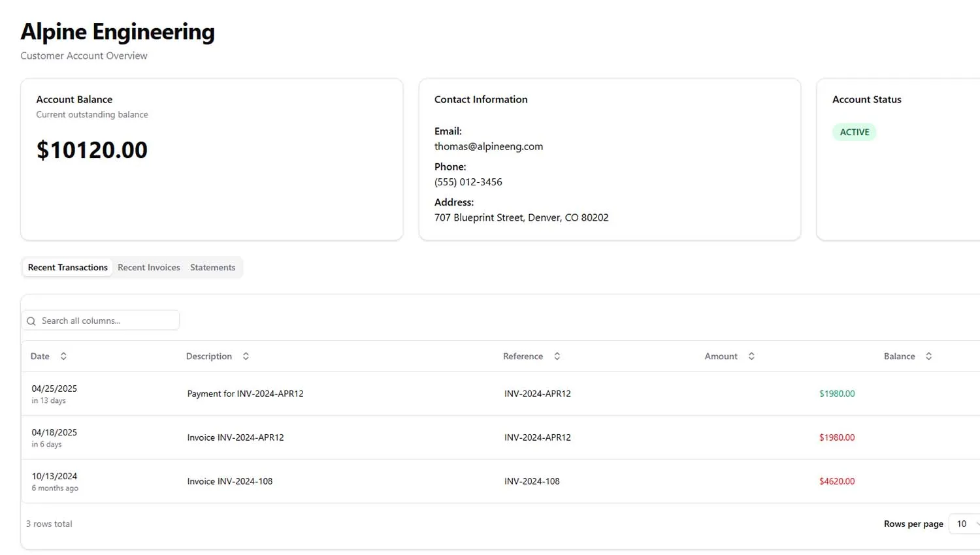Click date 10/13/2024 in transactions table

point(54,476)
